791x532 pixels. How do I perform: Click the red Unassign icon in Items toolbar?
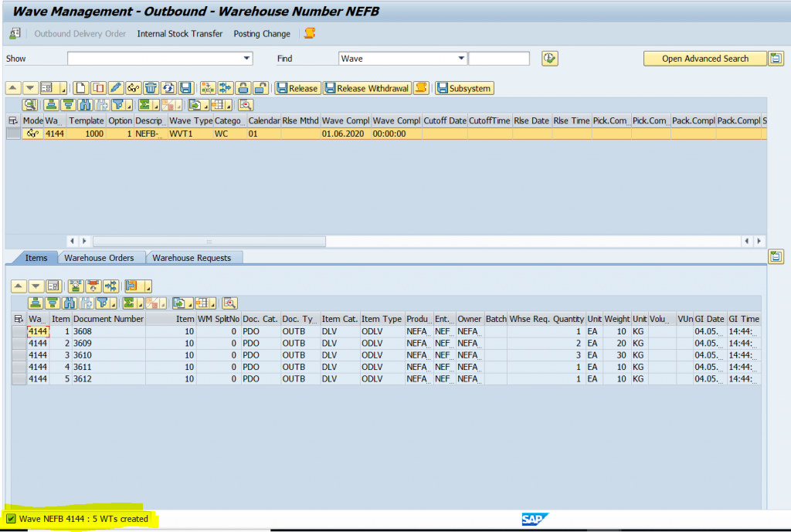point(93,286)
